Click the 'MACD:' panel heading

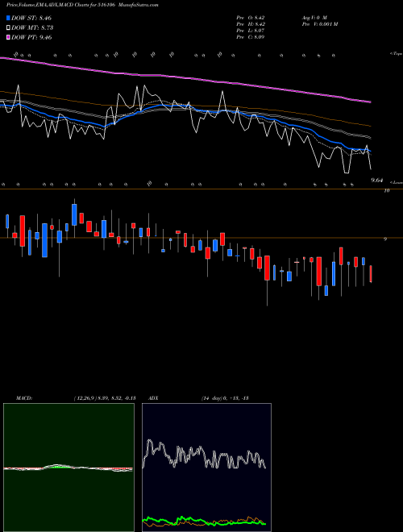click(24, 398)
